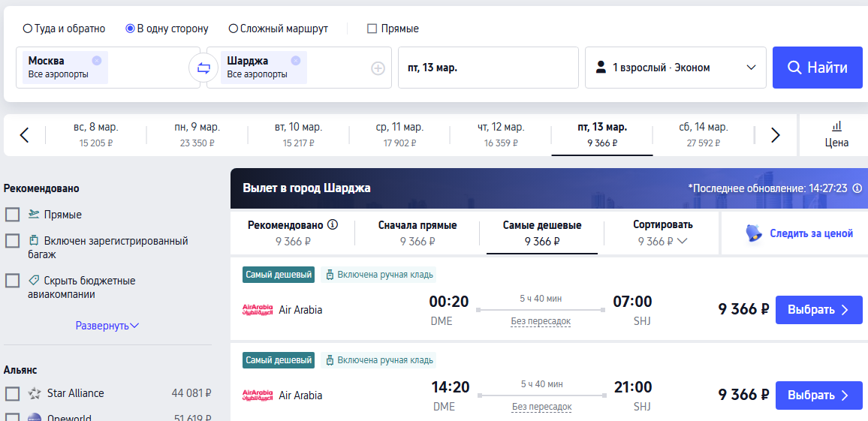Image resolution: width=868 pixels, height=421 pixels.
Task: Switch to Сначала прямые tab
Action: coord(417,233)
